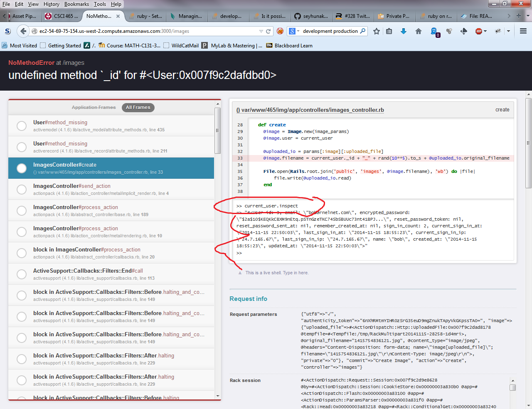This screenshot has height=409, width=532.
Task: Open the Adblock Plus dropdown arrow
Action: click(485, 31)
